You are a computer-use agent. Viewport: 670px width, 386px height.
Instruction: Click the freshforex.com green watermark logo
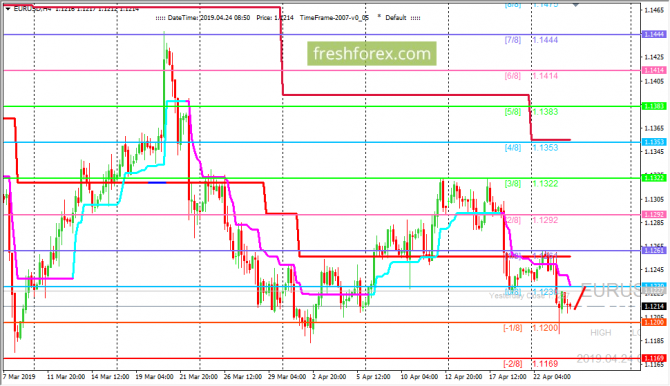pyautogui.click(x=372, y=53)
